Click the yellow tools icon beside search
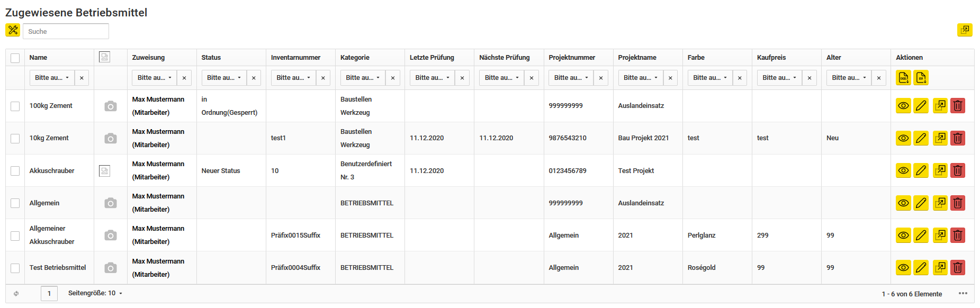Viewport: 980px width, 308px height. 13,30
